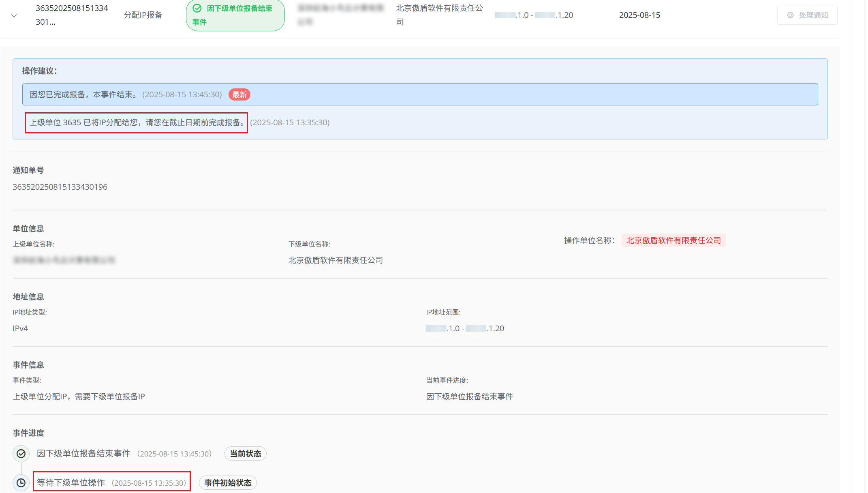Viewport: 868px width, 493px height.
Task: Click the circled checkmark progress icon
Action: click(x=21, y=454)
